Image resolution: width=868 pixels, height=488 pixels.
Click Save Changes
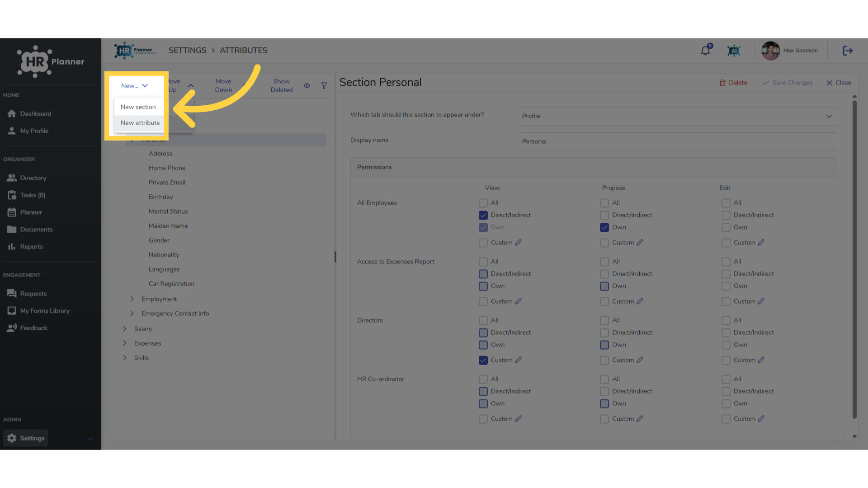click(787, 83)
